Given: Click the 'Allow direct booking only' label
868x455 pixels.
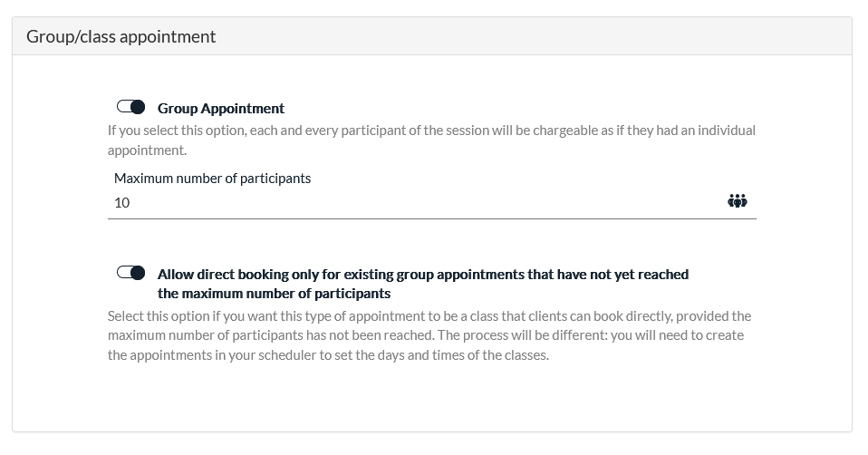Looking at the screenshot, I should 422,274.
